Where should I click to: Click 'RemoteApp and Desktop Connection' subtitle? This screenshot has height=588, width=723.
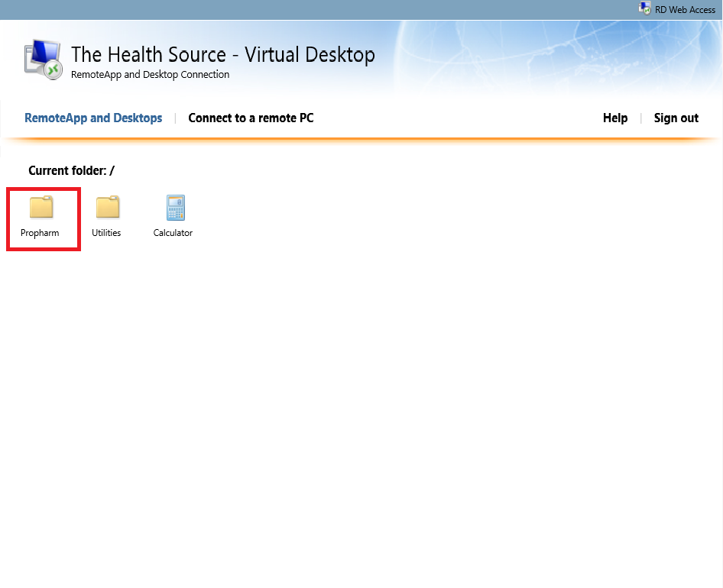150,75
